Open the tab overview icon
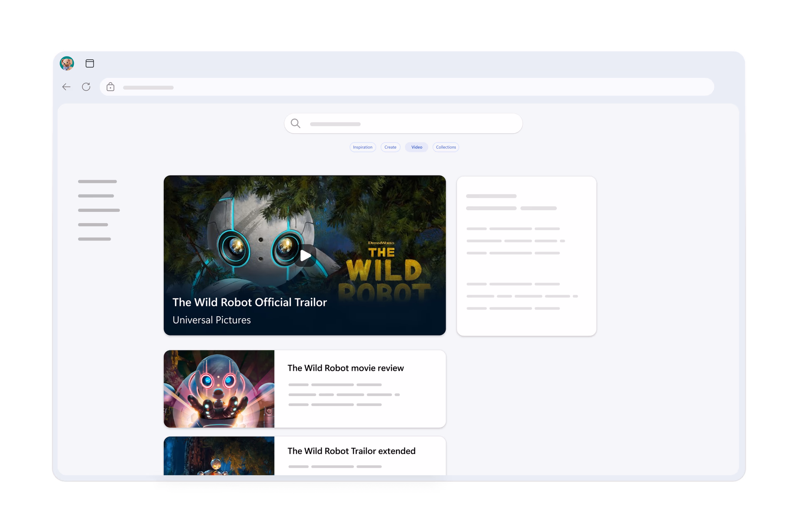The height and width of the screenshot is (532, 798). 90,63
